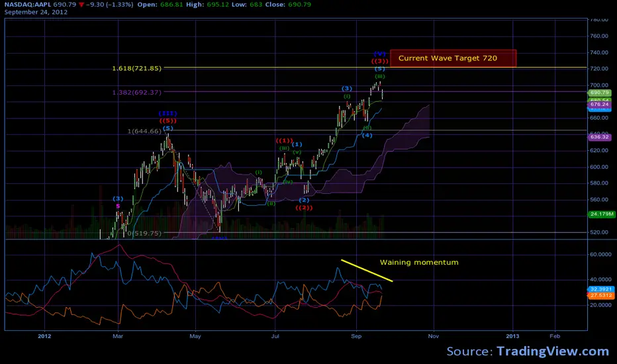
Task: Click the 620.00 price axis label
Action: point(599,150)
